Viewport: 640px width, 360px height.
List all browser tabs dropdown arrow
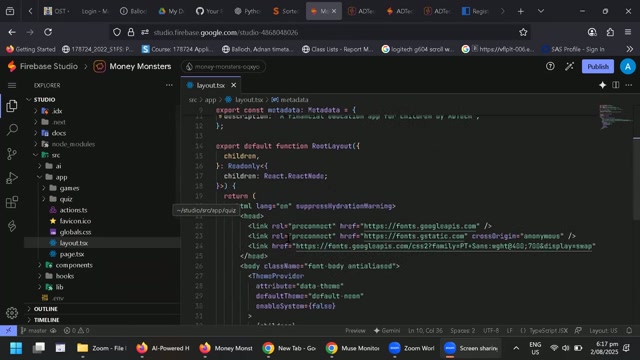click(x=541, y=11)
